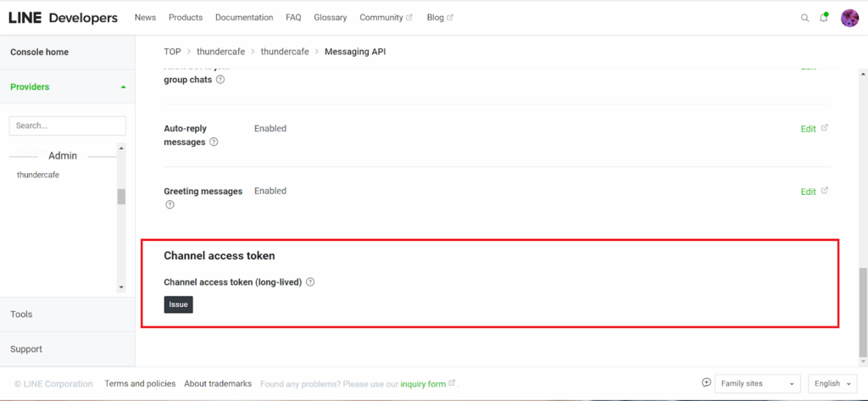
Task: Click help icon beside Auto-reply messages
Action: pos(214,142)
